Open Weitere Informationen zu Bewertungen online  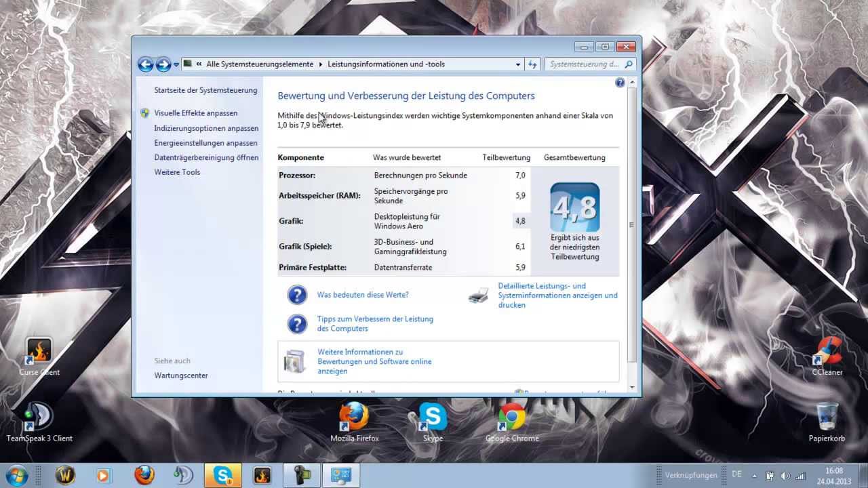point(374,362)
